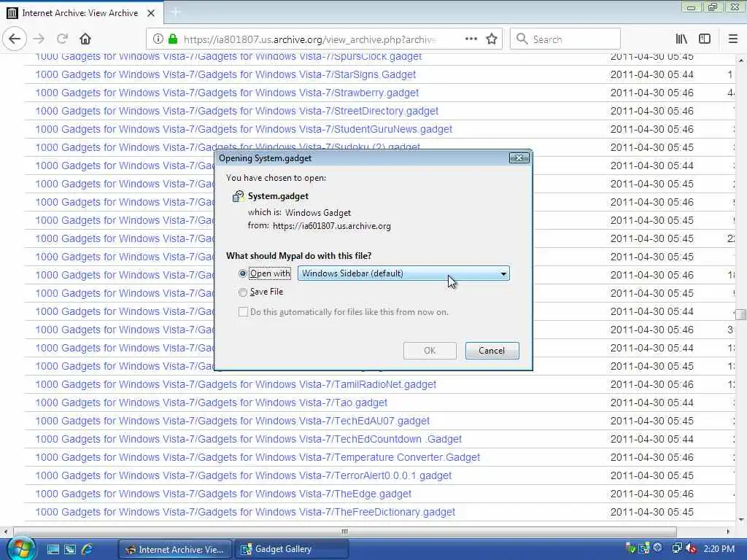Close the Opening System.gadget dialog with X
This screenshot has width=747, height=560.
(519, 158)
